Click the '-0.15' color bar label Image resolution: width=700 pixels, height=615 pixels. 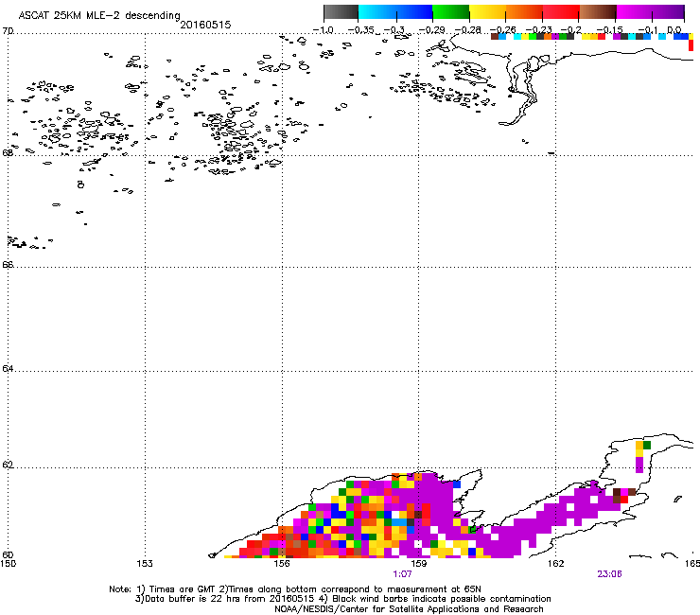click(609, 30)
